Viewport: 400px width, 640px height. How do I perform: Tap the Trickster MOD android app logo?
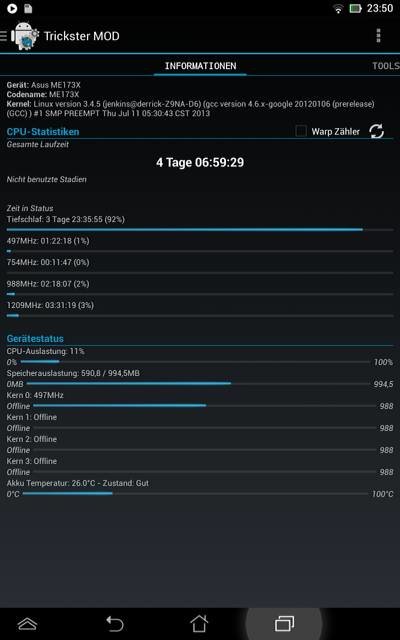coord(25,36)
